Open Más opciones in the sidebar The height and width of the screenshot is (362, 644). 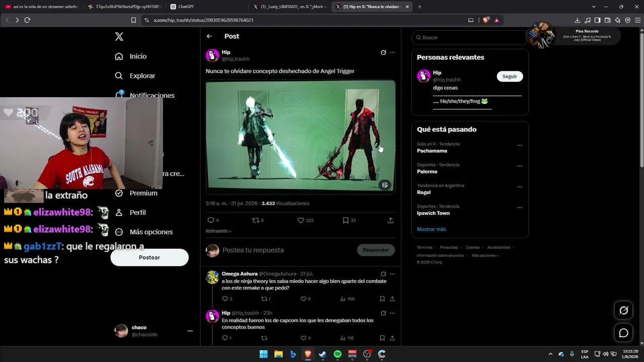point(144,232)
